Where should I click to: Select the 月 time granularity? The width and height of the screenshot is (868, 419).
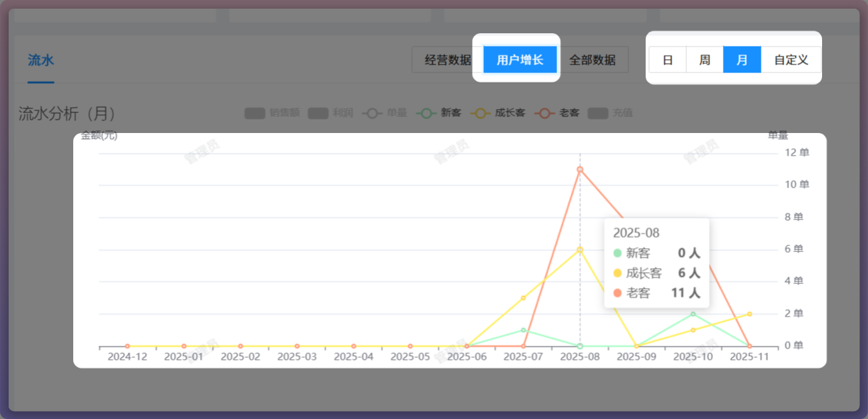[x=742, y=60]
